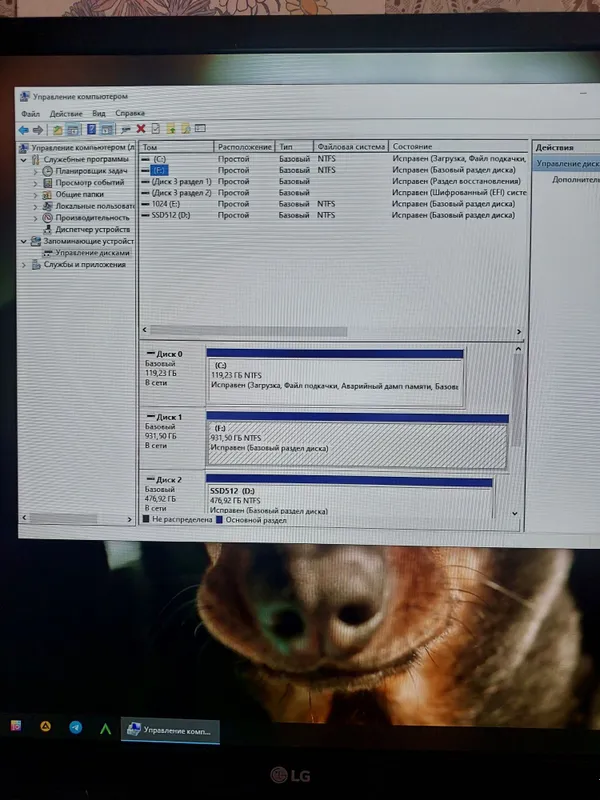Click the disk view scrollbar down arrow
The width and height of the screenshot is (600, 800).
515,513
